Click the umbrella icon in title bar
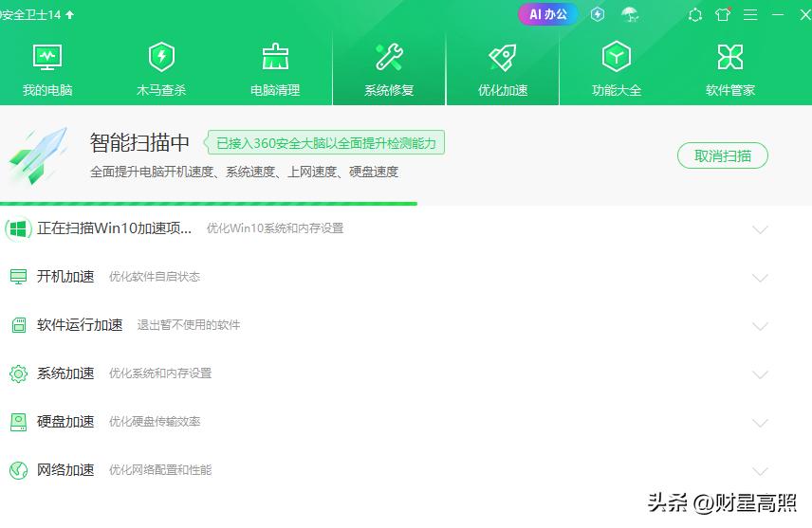 [x=630, y=14]
